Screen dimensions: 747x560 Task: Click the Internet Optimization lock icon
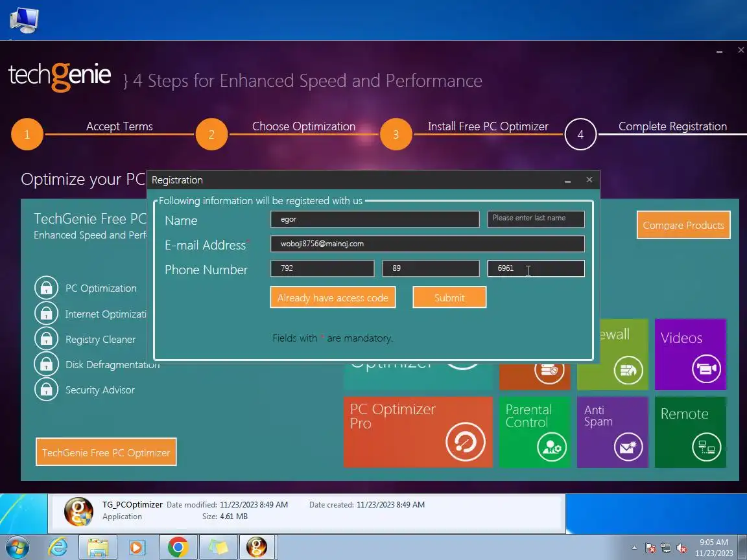coord(46,313)
